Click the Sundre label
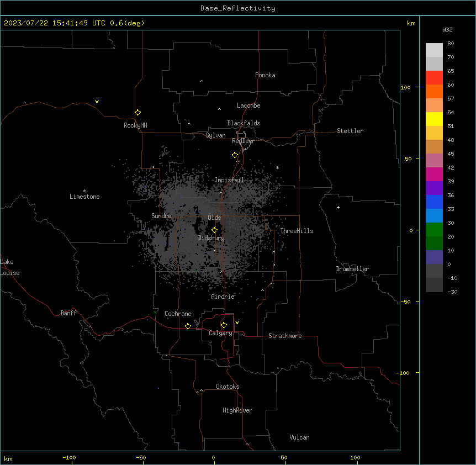Viewport: 476px width, 465px height. pos(161,216)
